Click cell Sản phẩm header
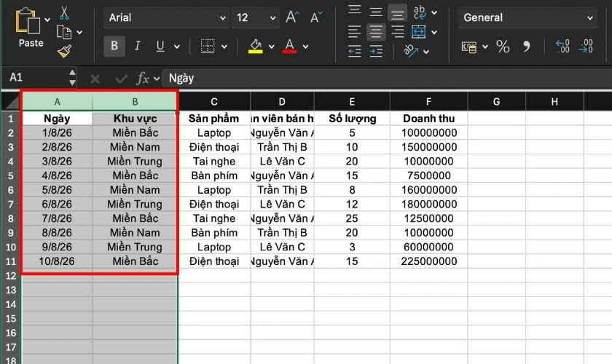612x364 pixels. [x=214, y=118]
